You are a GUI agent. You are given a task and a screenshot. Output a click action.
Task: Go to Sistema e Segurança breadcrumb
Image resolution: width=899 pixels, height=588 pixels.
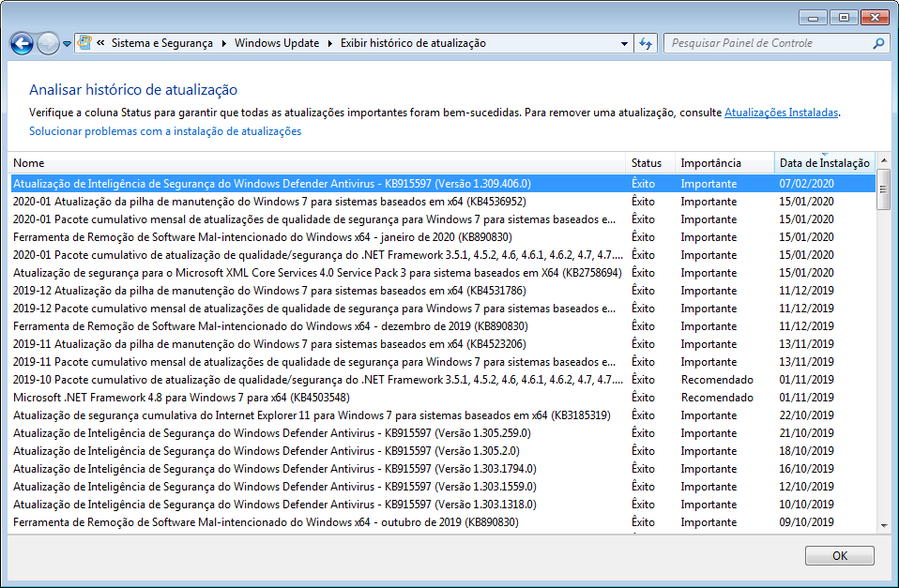point(161,43)
